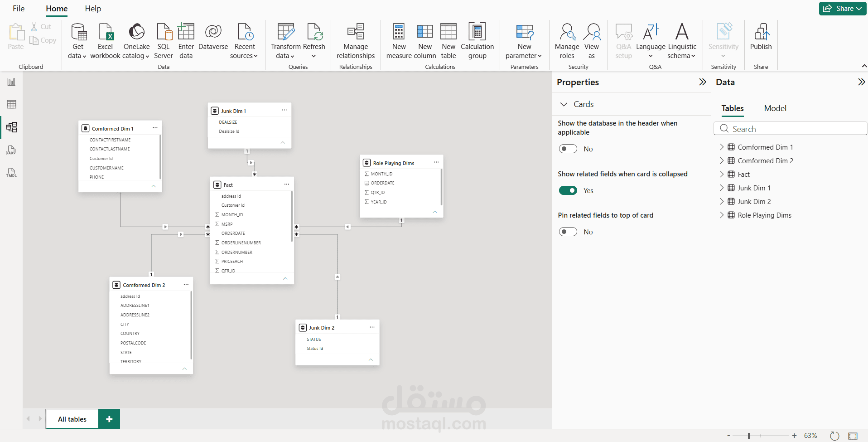868x442 pixels.
Task: Publish the report
Action: click(761, 37)
